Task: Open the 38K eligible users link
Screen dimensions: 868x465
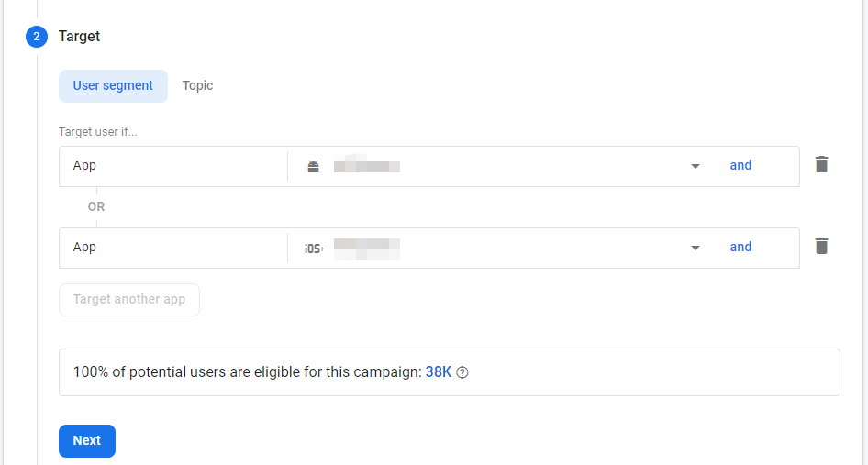Action: (438, 372)
